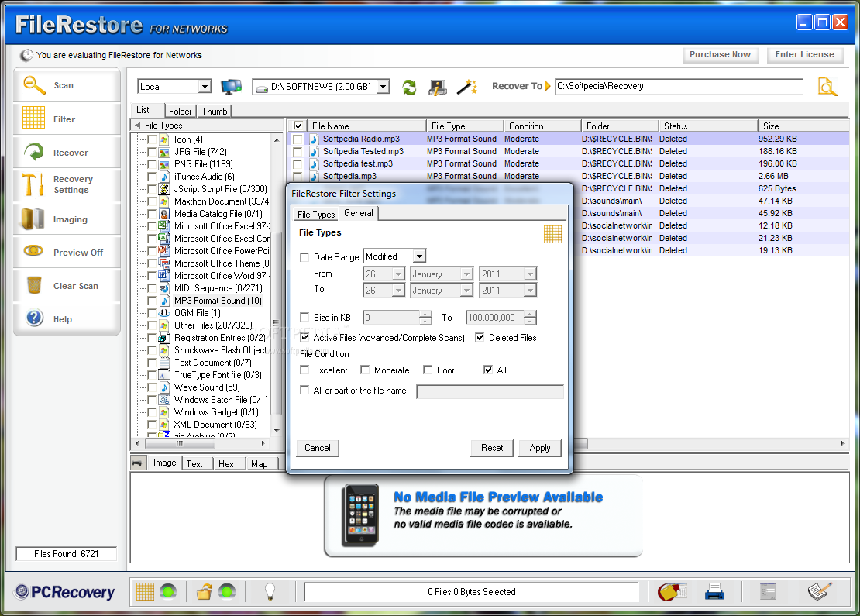
Task: Open the To year dropdown
Action: pos(530,290)
